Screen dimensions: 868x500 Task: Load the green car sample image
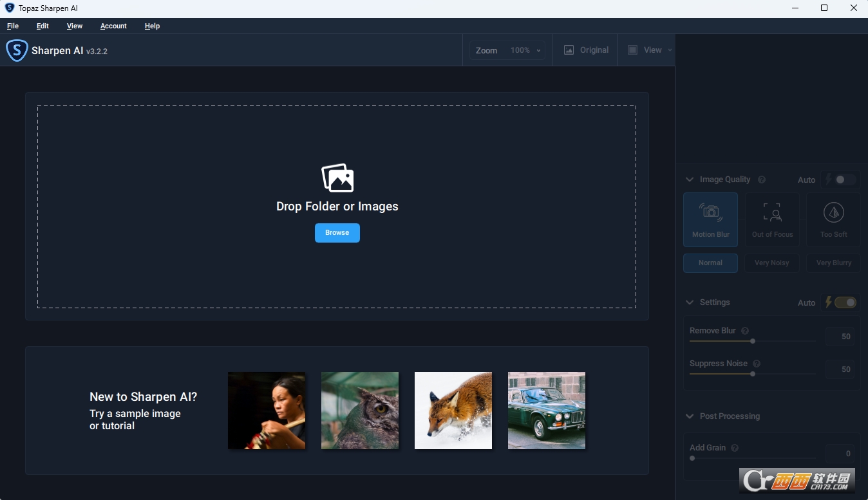[x=547, y=411]
